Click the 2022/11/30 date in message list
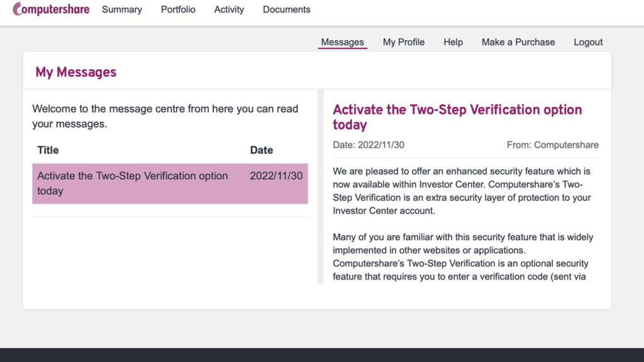 click(x=276, y=176)
